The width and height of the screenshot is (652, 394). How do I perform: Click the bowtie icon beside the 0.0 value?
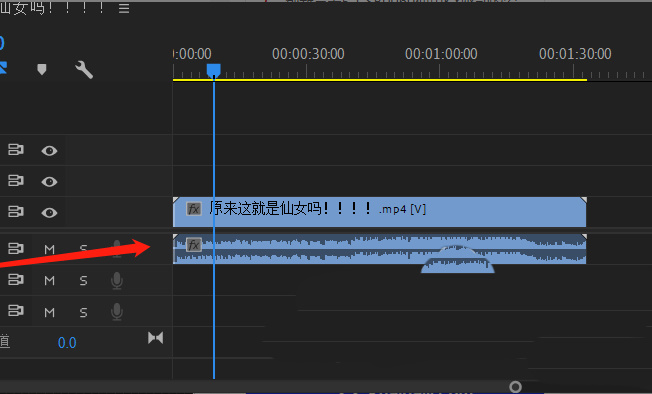[x=156, y=338]
